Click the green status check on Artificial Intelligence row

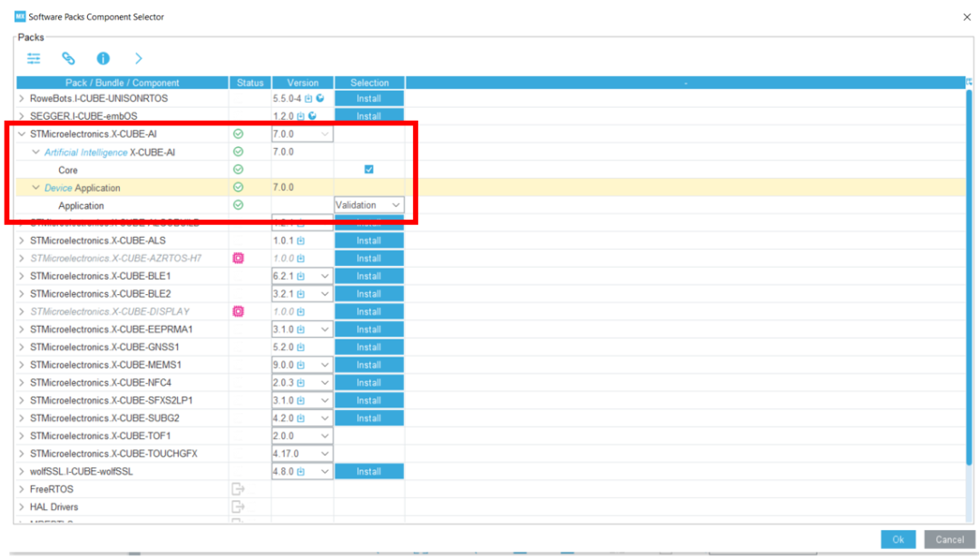[x=238, y=152]
